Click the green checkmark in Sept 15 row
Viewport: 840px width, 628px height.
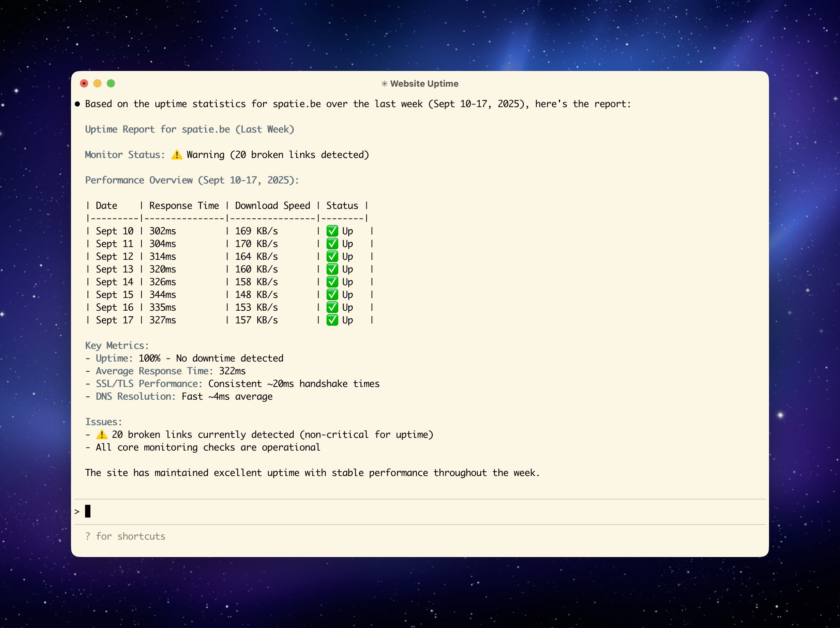(x=332, y=295)
